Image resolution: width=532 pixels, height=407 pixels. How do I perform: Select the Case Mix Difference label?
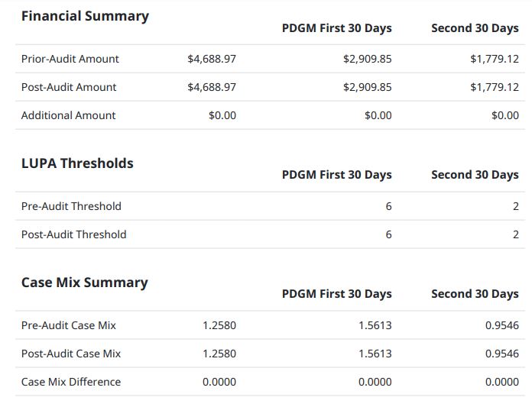(71, 382)
